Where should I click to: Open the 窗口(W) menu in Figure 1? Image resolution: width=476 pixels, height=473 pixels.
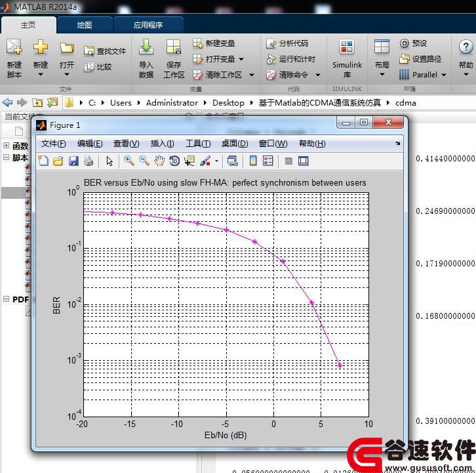[x=273, y=144]
